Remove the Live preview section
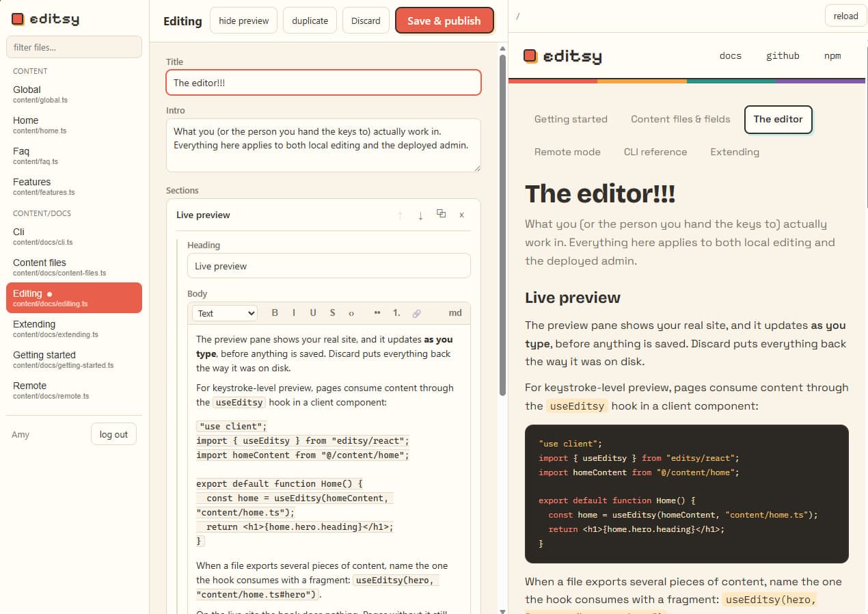The height and width of the screenshot is (614, 868). click(461, 215)
